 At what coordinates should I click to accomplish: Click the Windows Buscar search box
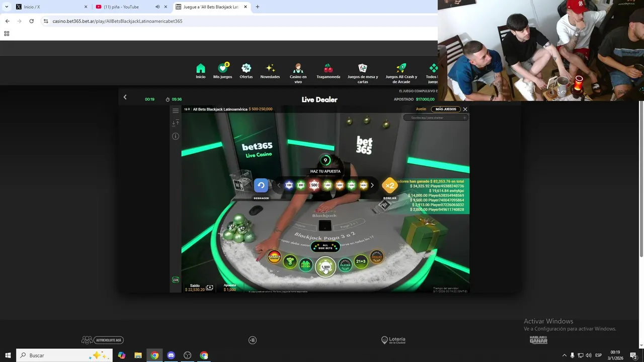(64, 355)
